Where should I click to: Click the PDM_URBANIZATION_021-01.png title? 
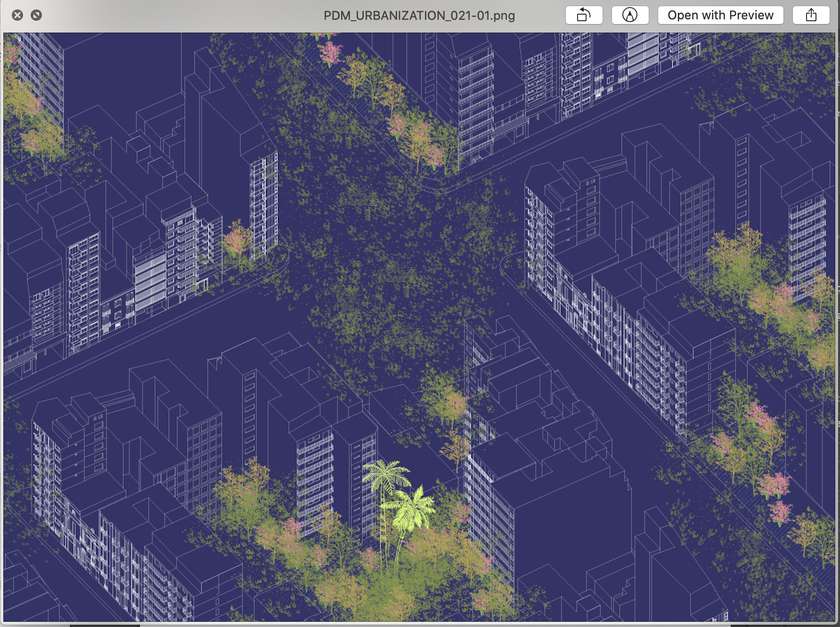[x=419, y=16]
